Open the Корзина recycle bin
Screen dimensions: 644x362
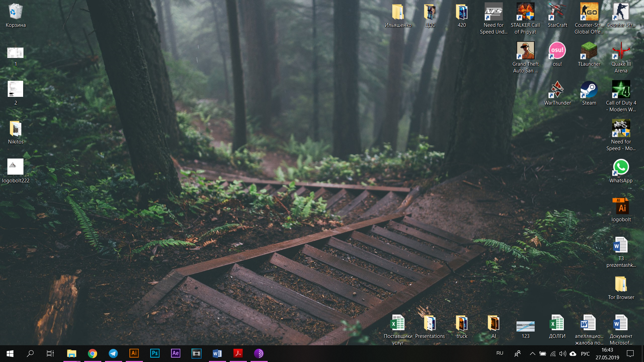click(x=15, y=16)
